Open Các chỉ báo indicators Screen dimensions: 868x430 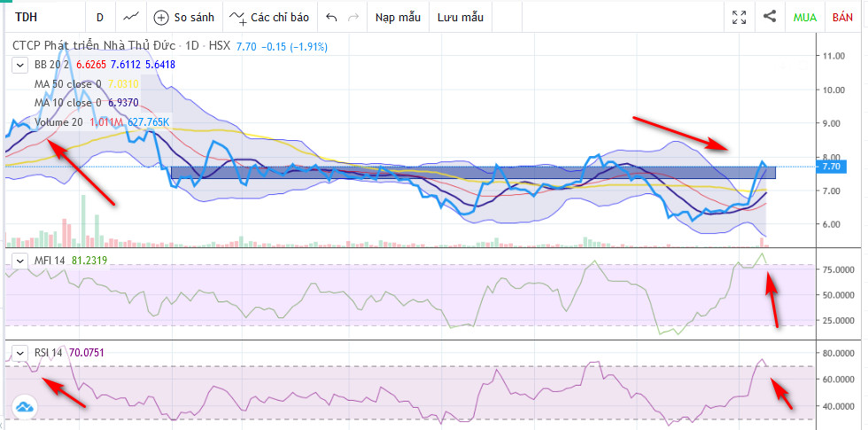pyautogui.click(x=269, y=17)
